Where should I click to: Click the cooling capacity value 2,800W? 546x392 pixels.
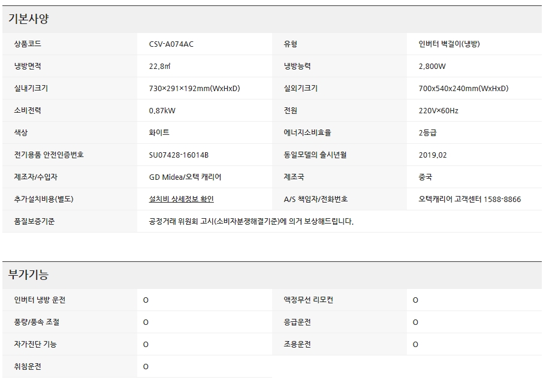click(x=432, y=67)
